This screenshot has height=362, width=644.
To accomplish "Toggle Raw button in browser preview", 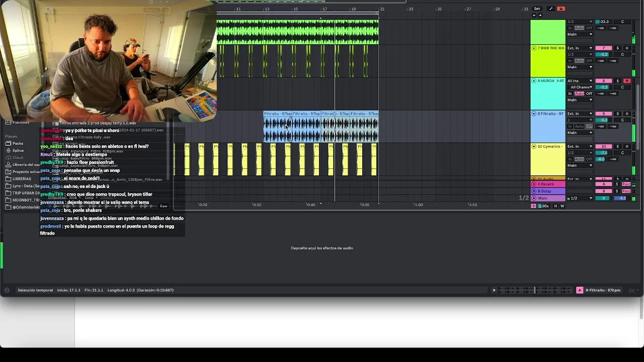I will point(164,206).
